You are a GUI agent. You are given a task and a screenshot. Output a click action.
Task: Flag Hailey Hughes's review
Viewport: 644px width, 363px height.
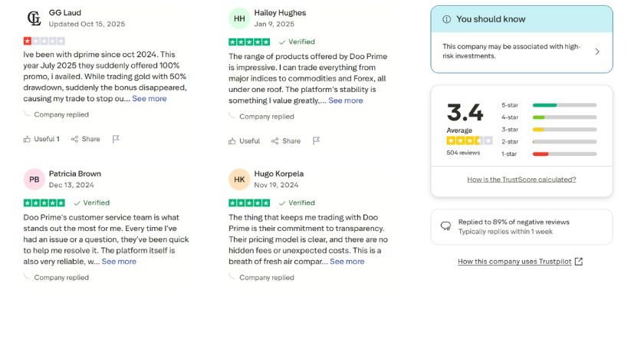(x=316, y=141)
